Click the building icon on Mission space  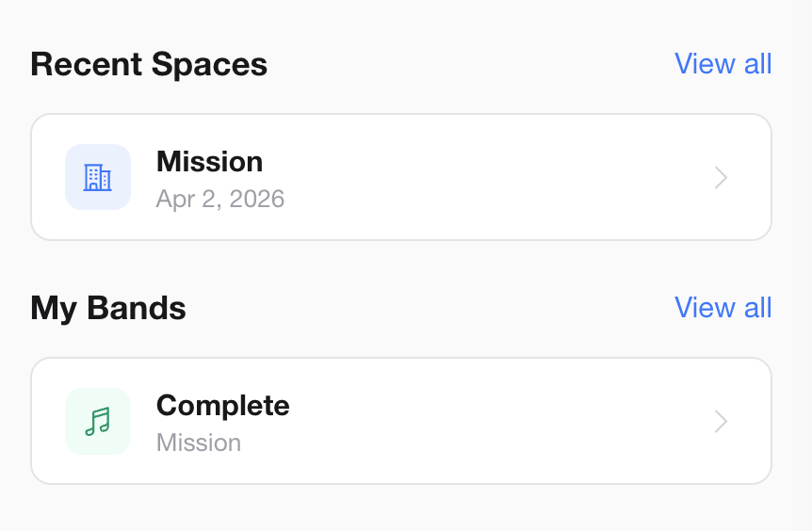97,177
